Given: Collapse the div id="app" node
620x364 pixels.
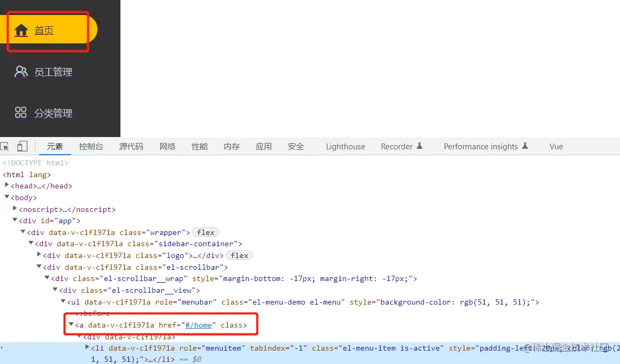Looking at the screenshot, I should (x=15, y=220).
